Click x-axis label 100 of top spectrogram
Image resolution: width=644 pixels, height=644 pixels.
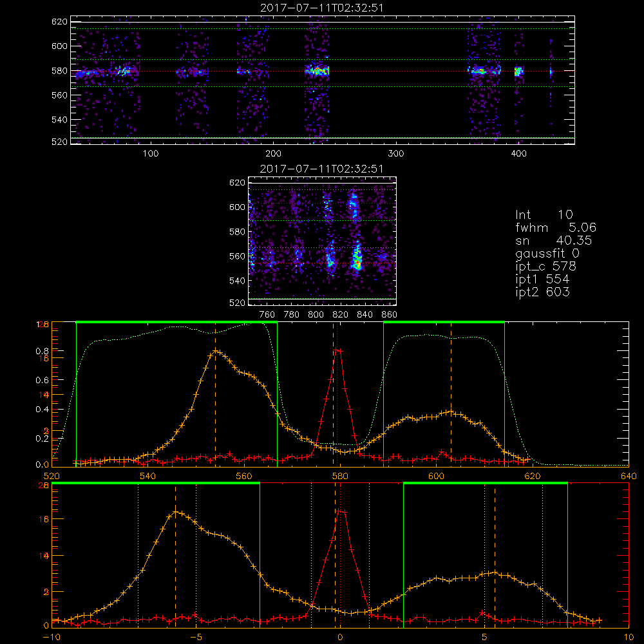click(151, 154)
